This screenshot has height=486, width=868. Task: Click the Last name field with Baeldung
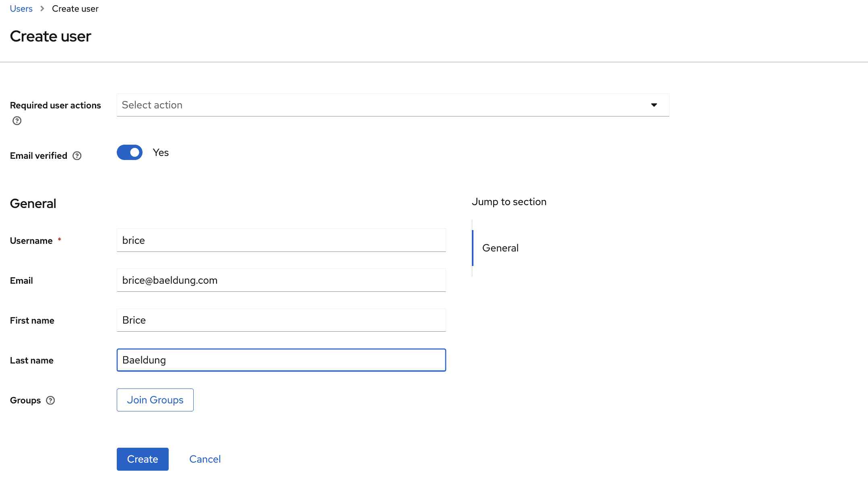[x=281, y=360]
